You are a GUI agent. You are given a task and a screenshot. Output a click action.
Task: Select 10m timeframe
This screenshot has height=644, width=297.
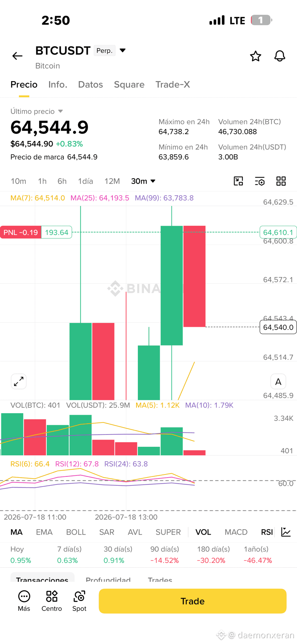click(x=18, y=181)
